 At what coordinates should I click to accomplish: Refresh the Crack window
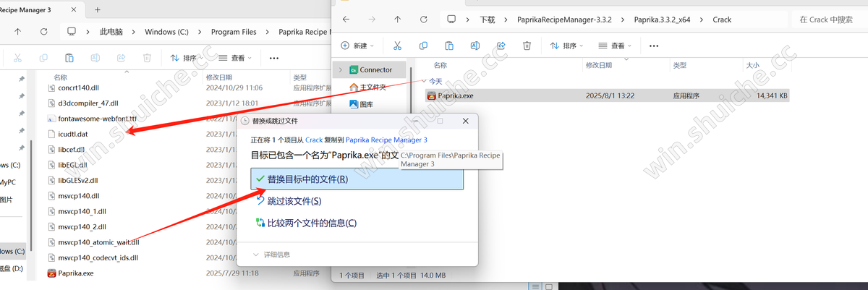coord(424,19)
